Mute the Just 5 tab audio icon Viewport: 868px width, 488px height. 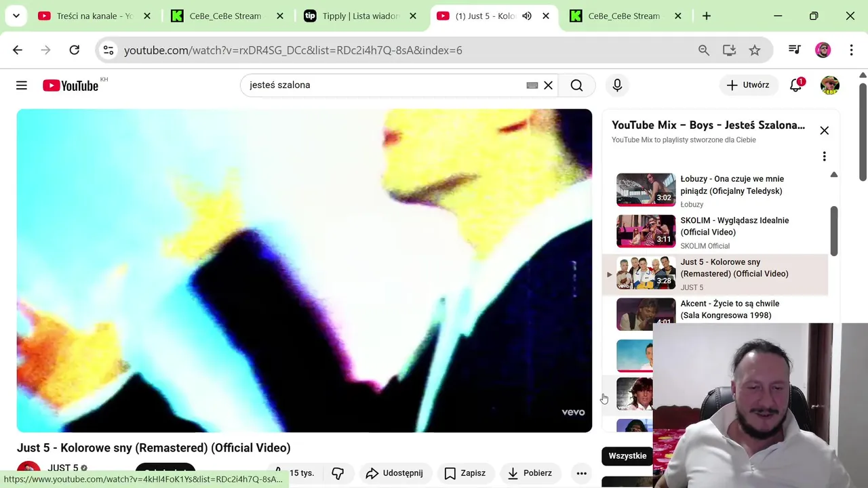pyautogui.click(x=527, y=16)
